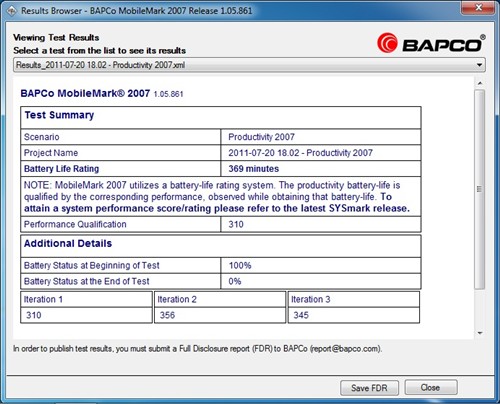Image resolution: width=500 pixels, height=404 pixels.
Task: Click the Close button at bottom
Action: pos(431,388)
